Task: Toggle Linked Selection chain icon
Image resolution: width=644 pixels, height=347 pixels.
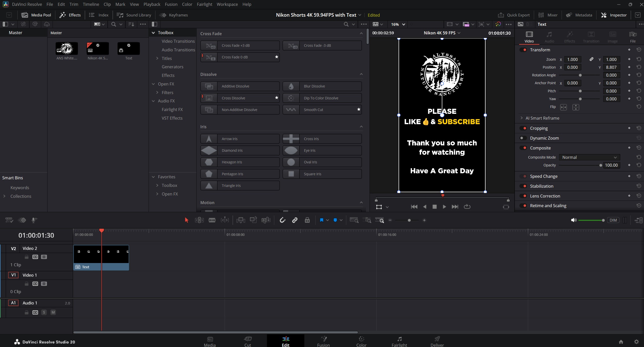Action: tap(295, 220)
